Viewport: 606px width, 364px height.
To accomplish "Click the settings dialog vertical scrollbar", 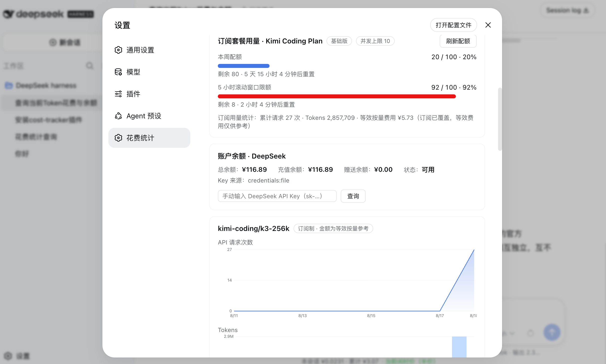I will [x=500, y=119].
